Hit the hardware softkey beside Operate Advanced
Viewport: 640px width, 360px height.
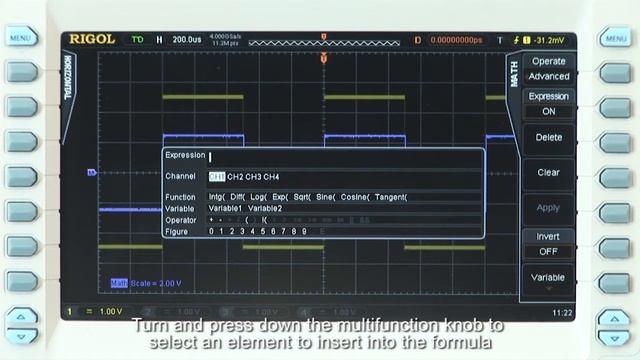(616, 73)
